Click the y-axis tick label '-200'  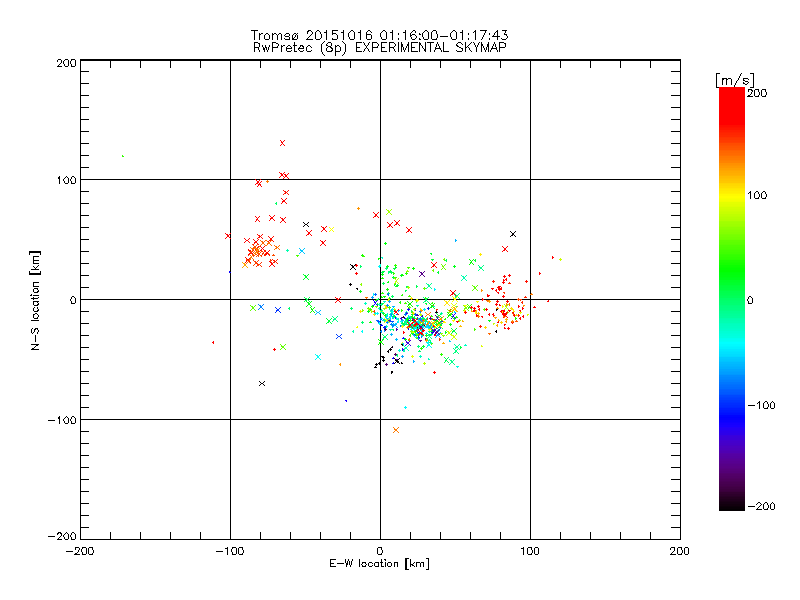[x=62, y=536]
